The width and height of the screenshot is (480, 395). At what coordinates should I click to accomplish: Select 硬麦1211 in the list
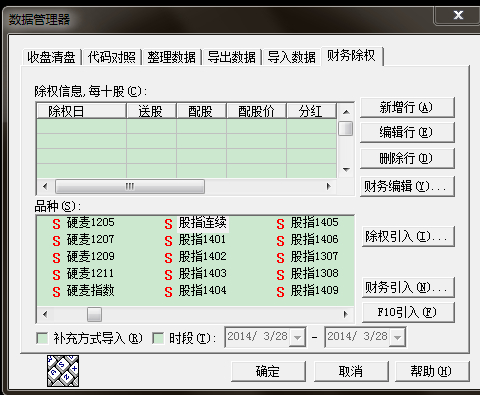[x=90, y=274]
